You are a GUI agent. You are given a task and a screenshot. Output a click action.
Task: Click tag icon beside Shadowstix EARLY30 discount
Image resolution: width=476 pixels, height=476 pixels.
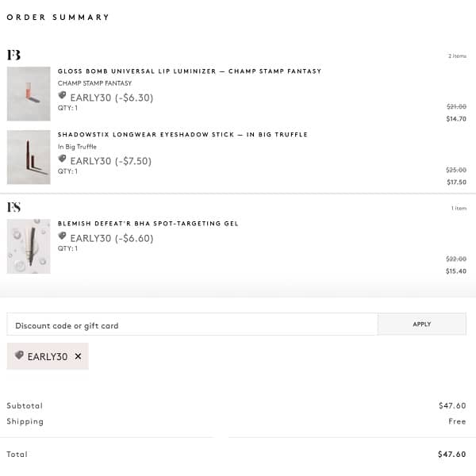click(63, 159)
